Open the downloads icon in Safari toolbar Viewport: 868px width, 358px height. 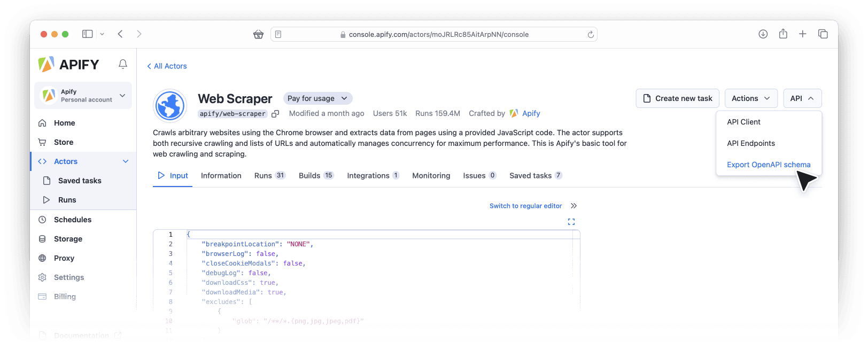tap(763, 34)
